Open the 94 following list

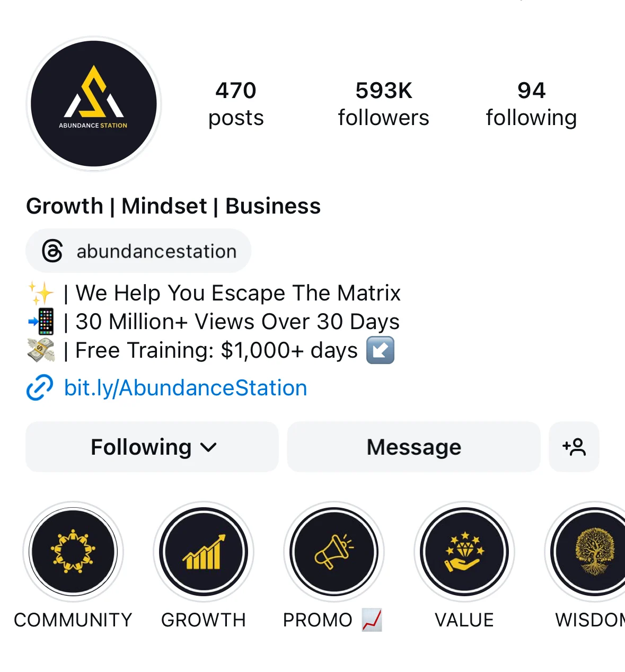coord(532,104)
